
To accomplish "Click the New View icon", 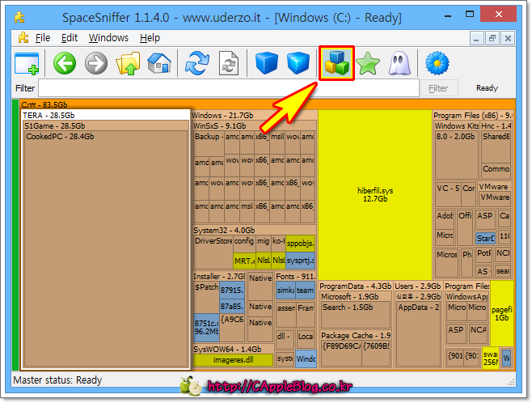I will click(27, 63).
